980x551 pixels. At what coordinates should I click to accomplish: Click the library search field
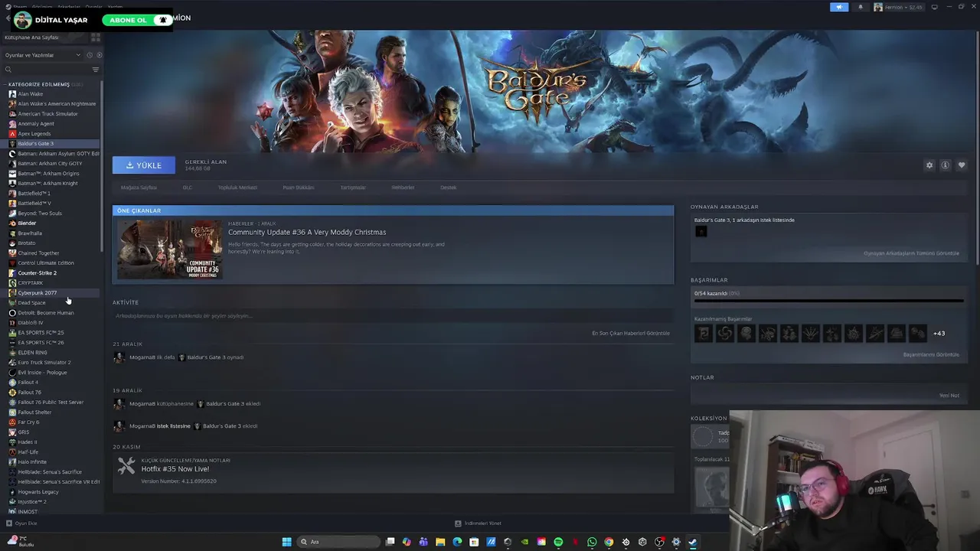coord(46,70)
